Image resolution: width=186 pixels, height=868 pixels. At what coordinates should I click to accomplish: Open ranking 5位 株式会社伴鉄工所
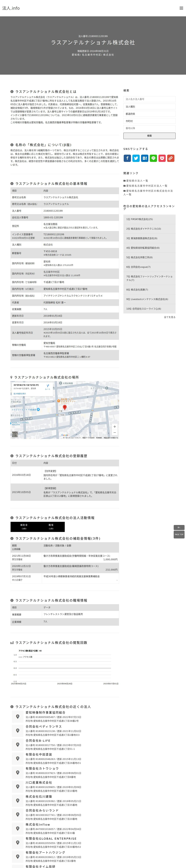(149, 258)
